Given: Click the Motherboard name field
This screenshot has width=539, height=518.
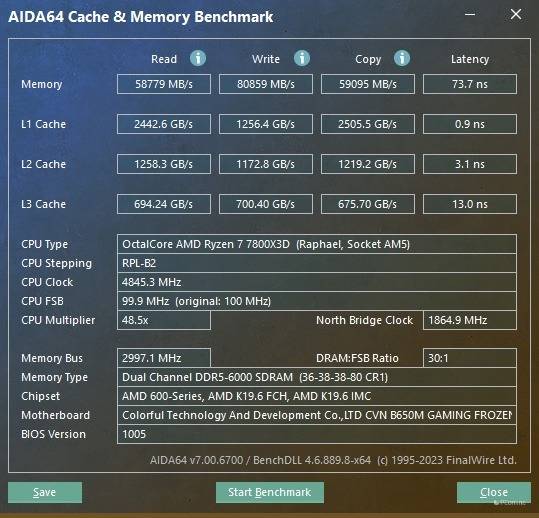Looking at the screenshot, I should [x=317, y=415].
